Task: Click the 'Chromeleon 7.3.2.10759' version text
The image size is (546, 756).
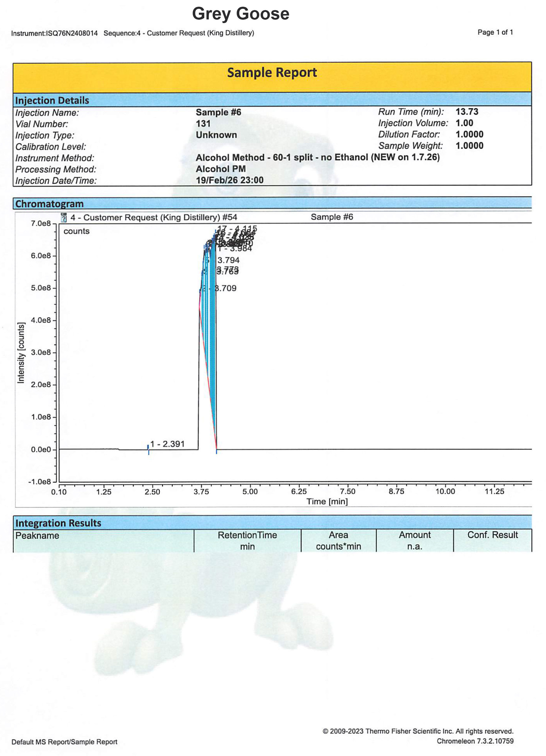Action: [x=475, y=741]
